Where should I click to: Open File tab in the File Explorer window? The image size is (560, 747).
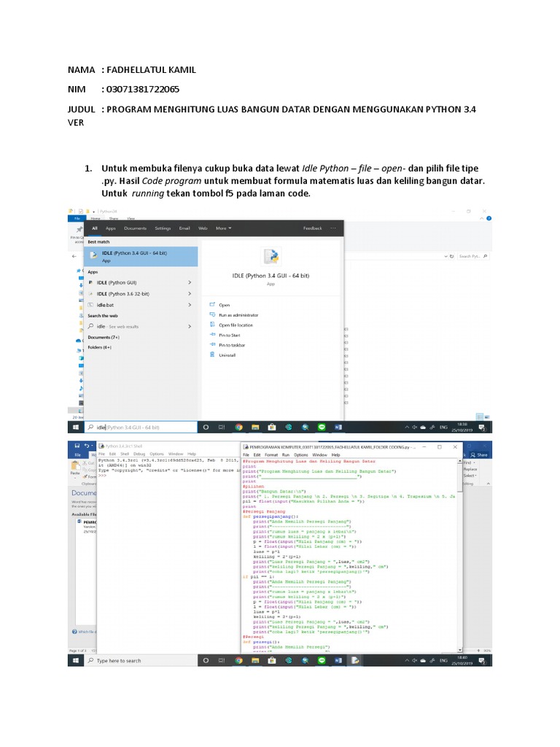coord(77,218)
